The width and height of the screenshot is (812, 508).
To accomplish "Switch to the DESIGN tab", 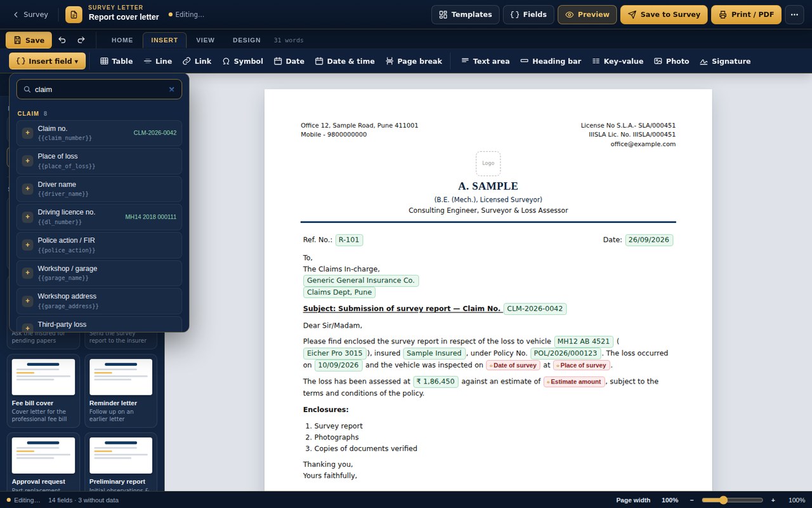I will 247,40.
